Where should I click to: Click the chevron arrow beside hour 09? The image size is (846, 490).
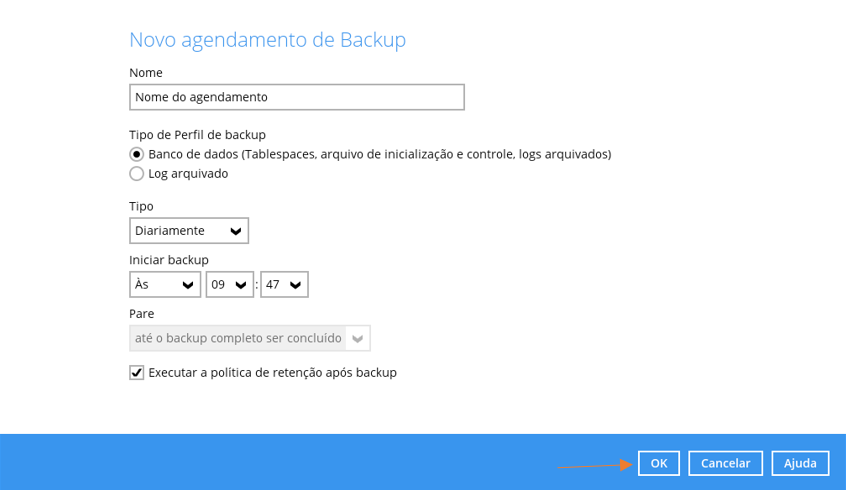point(241,285)
